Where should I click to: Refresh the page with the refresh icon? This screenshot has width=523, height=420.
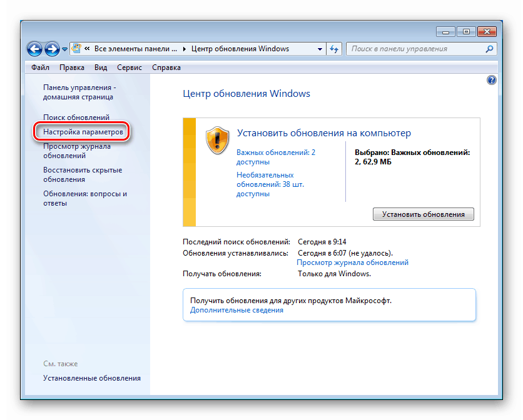click(x=334, y=48)
